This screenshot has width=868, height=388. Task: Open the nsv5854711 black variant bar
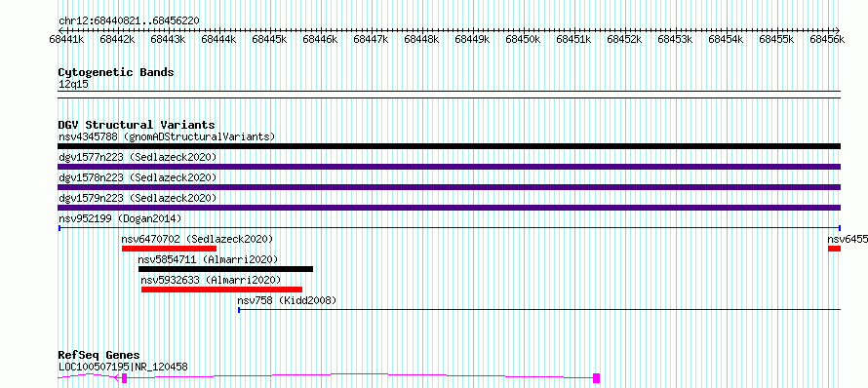pyautogui.click(x=225, y=269)
